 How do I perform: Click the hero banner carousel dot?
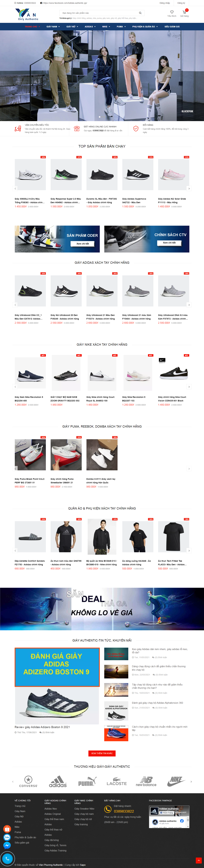(x=99, y=117)
